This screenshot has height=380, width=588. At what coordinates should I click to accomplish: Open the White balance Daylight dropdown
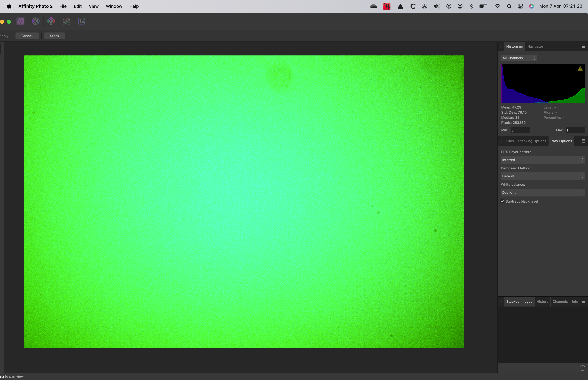point(543,193)
